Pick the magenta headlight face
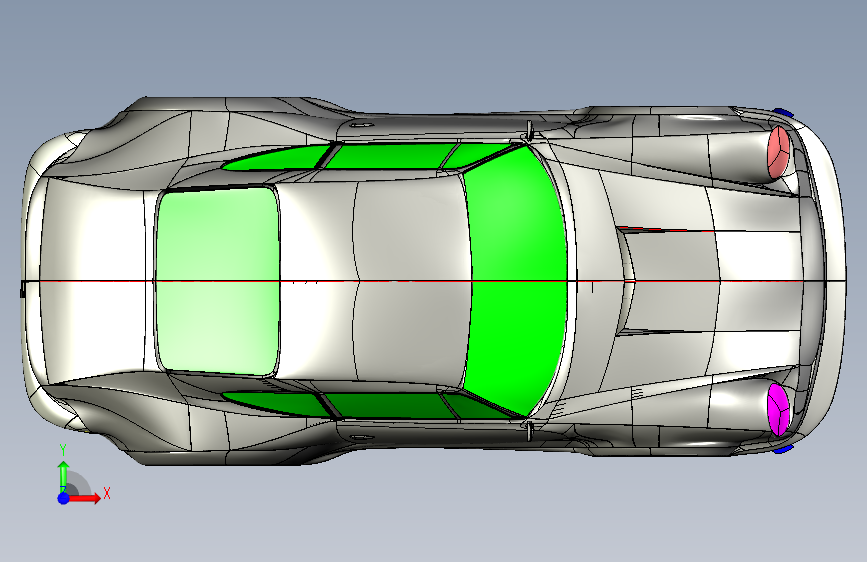The image size is (867, 562). pyautogui.click(x=779, y=409)
